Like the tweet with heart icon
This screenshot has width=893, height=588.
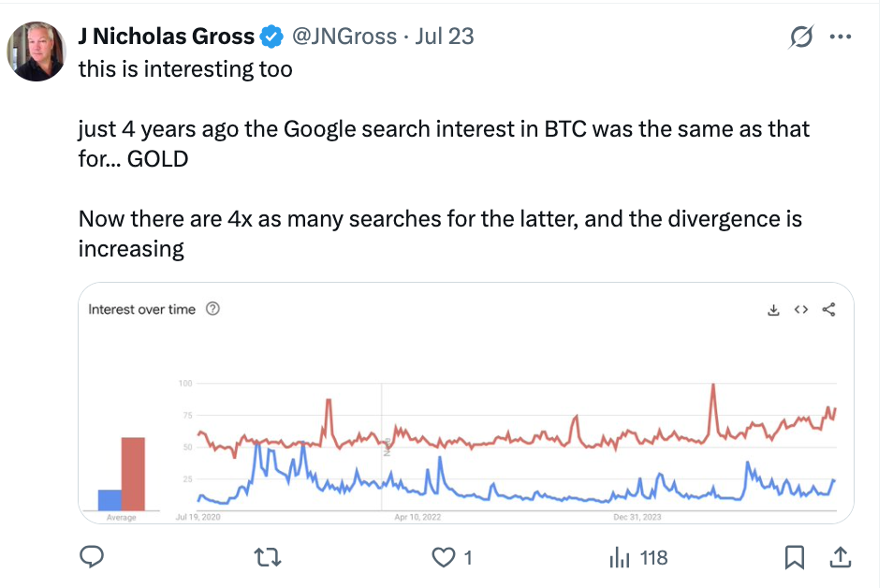pos(443,558)
